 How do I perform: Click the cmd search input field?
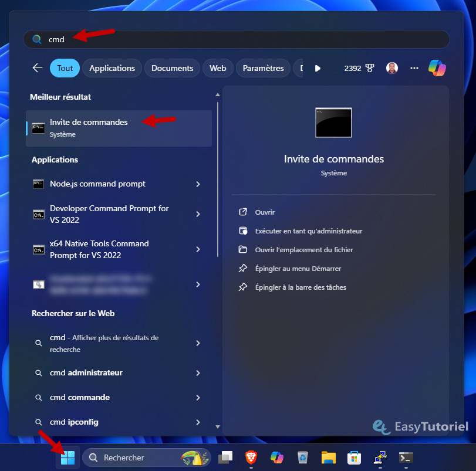235,39
